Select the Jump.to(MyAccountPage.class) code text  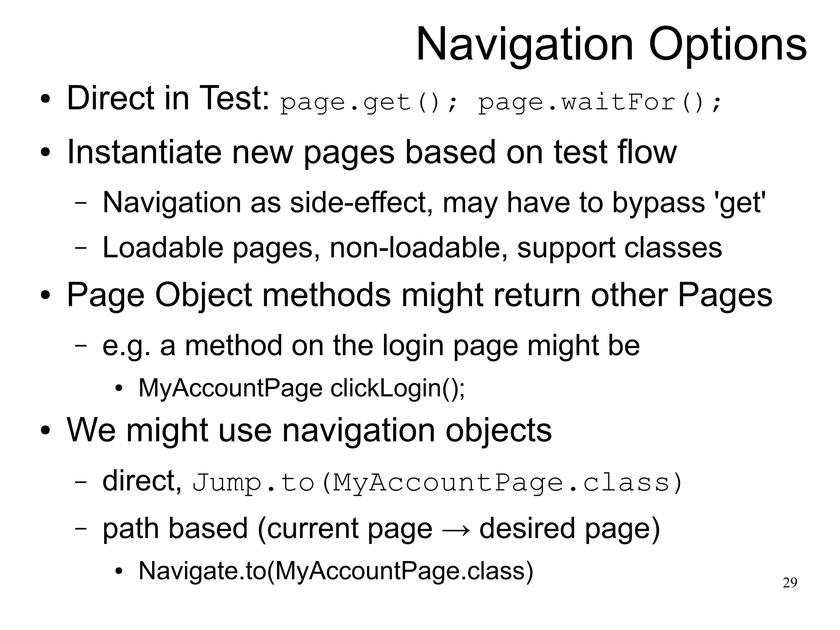pos(437,483)
